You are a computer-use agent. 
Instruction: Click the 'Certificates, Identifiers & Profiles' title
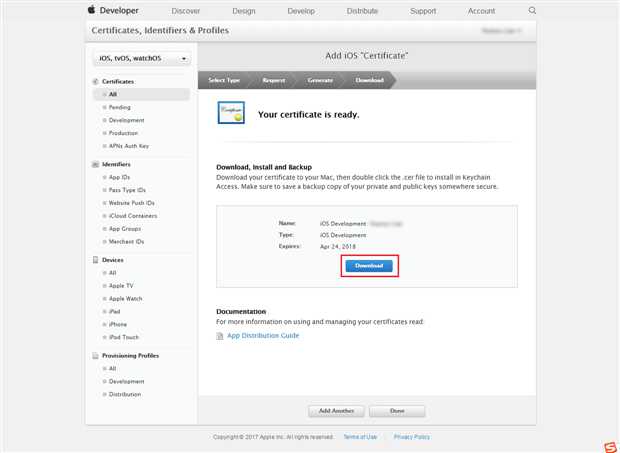[x=160, y=30]
